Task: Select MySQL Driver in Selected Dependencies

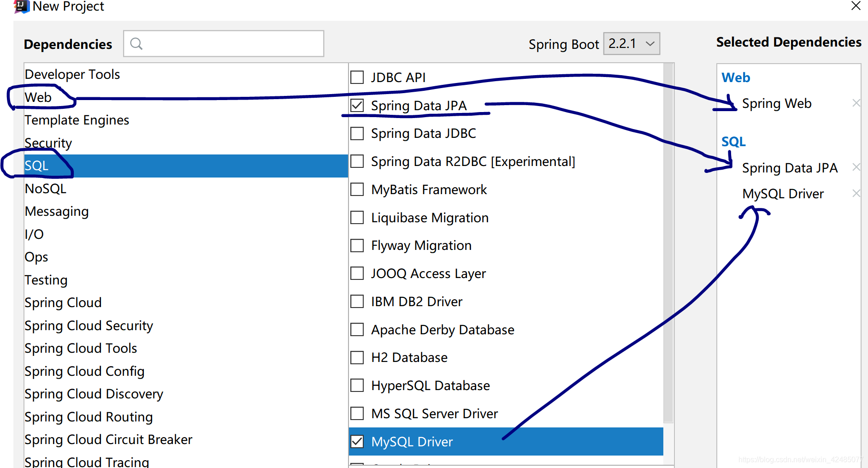Action: tap(783, 194)
